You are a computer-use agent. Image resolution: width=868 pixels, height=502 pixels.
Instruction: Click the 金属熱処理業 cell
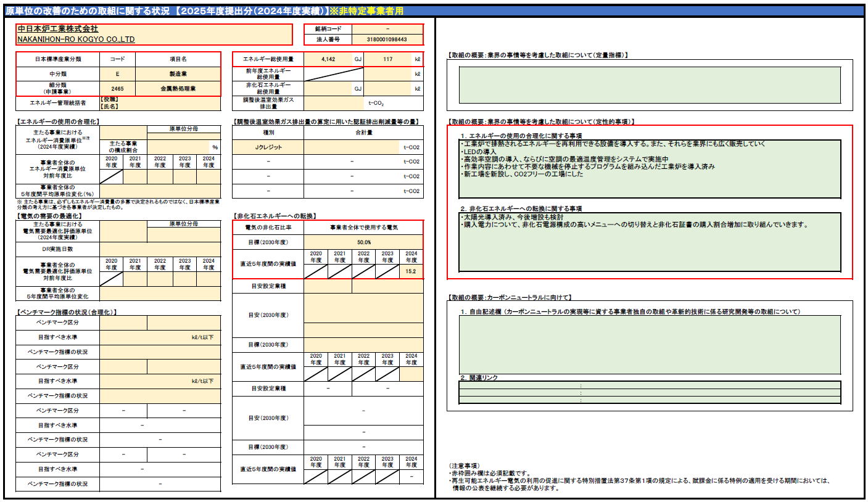[178, 89]
